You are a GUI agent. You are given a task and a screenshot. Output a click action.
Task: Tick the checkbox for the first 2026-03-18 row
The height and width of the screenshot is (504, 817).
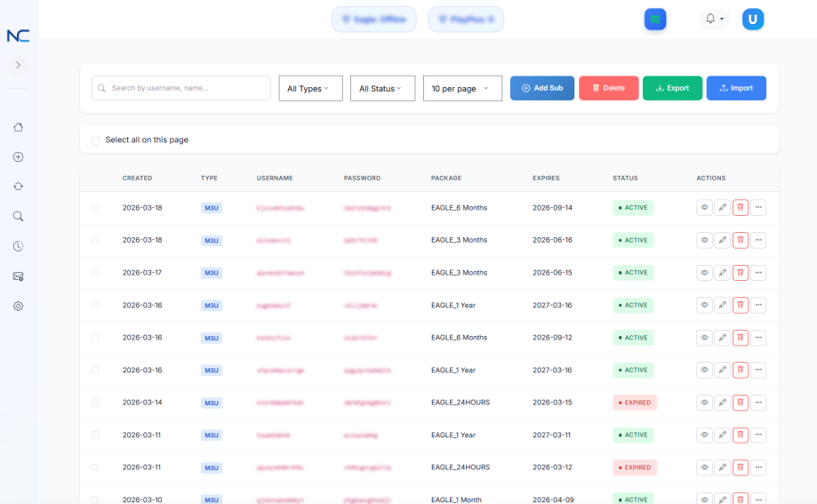click(95, 208)
